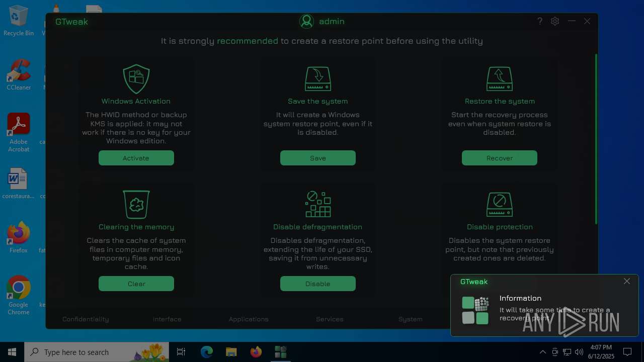The image size is (644, 362).
Task: Click the 'Restore the system' heading
Action: click(500, 101)
